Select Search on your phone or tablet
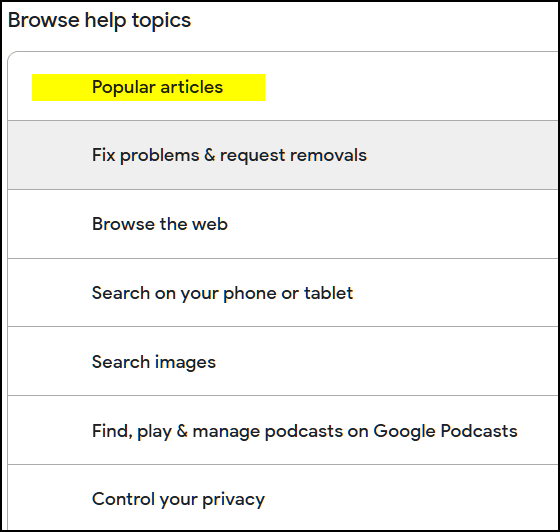560x532 pixels. pyautogui.click(x=282, y=293)
